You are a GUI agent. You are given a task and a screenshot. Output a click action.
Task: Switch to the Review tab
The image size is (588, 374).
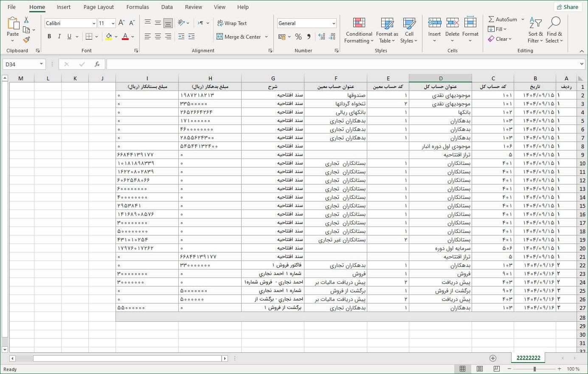coord(194,7)
